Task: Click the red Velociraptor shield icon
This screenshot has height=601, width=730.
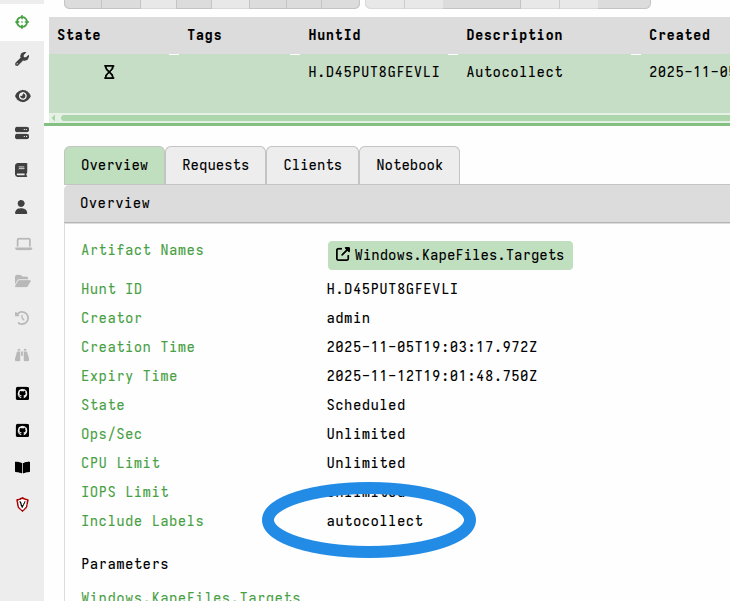Action: (22, 504)
